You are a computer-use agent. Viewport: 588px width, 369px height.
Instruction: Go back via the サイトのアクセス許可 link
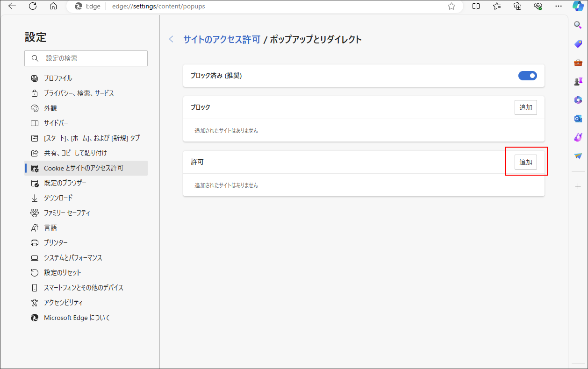click(222, 40)
